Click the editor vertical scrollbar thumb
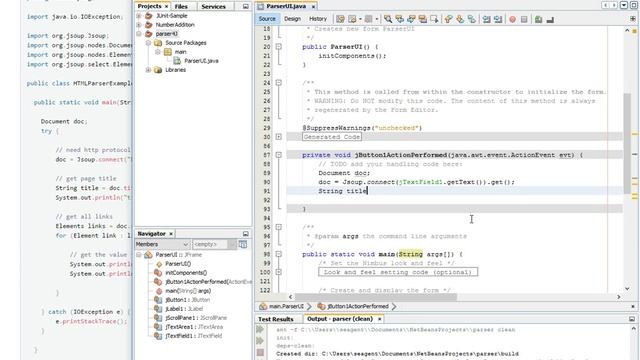The width and height of the screenshot is (640, 360). [627, 144]
